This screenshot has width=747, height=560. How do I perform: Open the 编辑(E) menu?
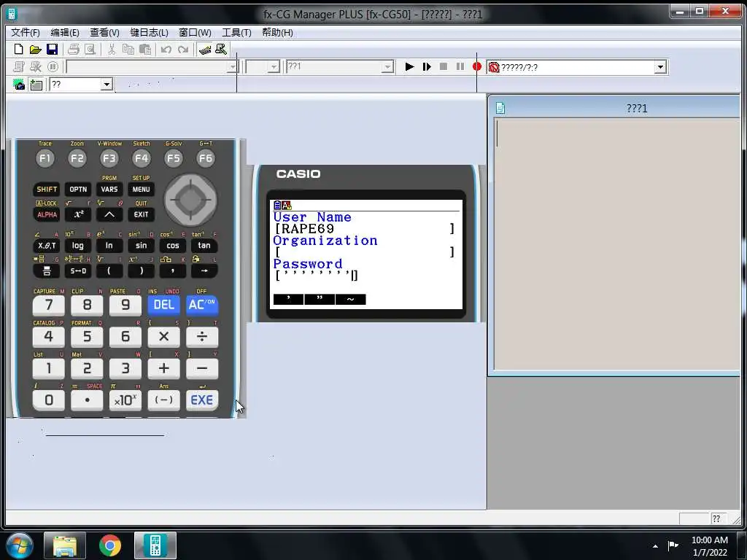tap(65, 32)
